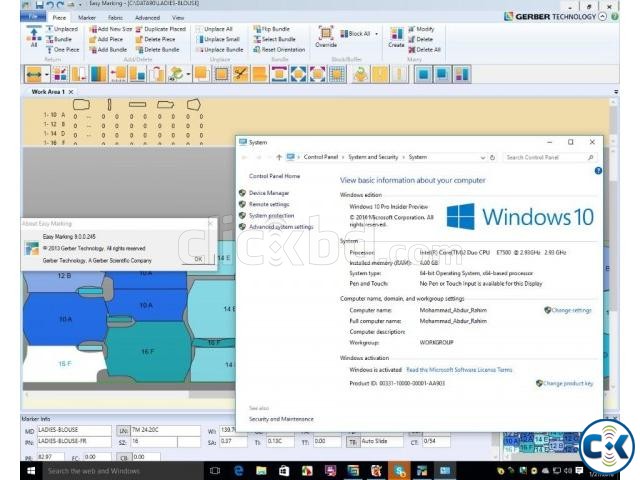
Task: Open Advanced system settings link
Action: click(x=281, y=227)
